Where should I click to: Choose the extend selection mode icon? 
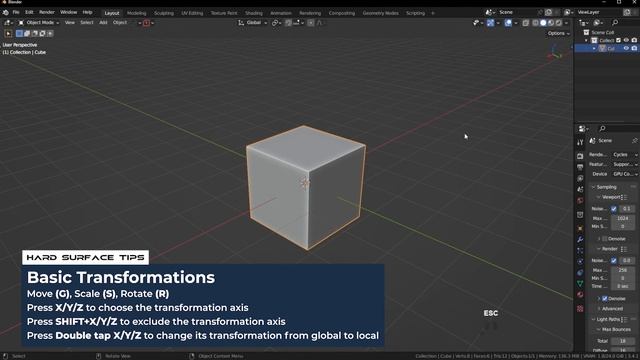[27, 33]
